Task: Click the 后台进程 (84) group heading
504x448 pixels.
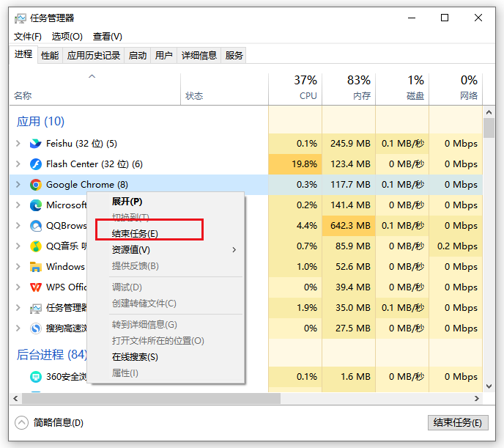Action: coord(51,355)
